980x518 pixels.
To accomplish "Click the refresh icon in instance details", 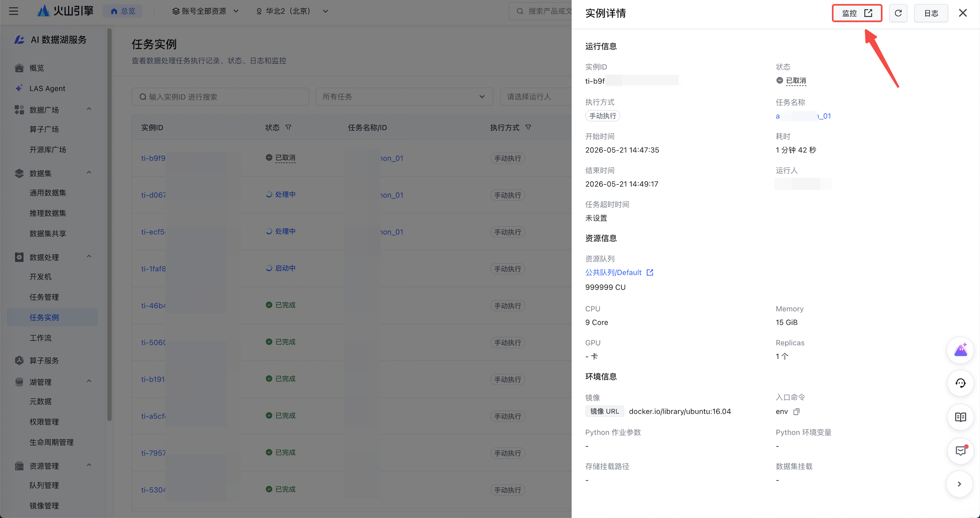I will pos(898,13).
